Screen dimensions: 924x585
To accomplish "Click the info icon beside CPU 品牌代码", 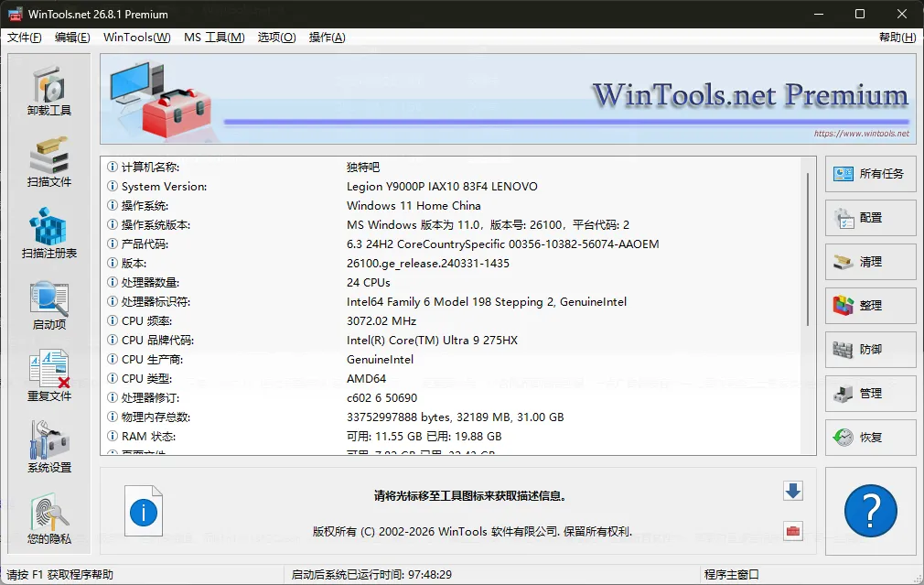I will (112, 341).
